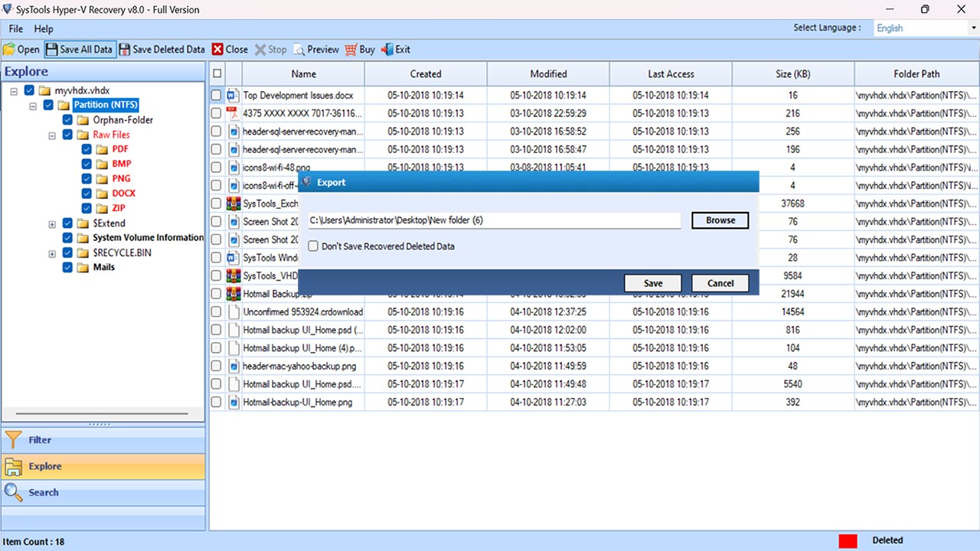Click PDF icon of 4375 XXXX XXXX file
The height and width of the screenshot is (551, 980).
[234, 113]
